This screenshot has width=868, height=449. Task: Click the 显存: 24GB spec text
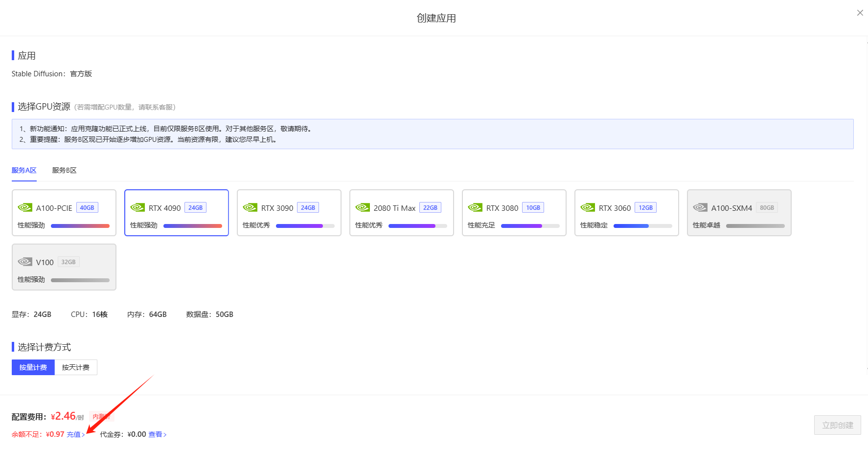pyautogui.click(x=31, y=314)
